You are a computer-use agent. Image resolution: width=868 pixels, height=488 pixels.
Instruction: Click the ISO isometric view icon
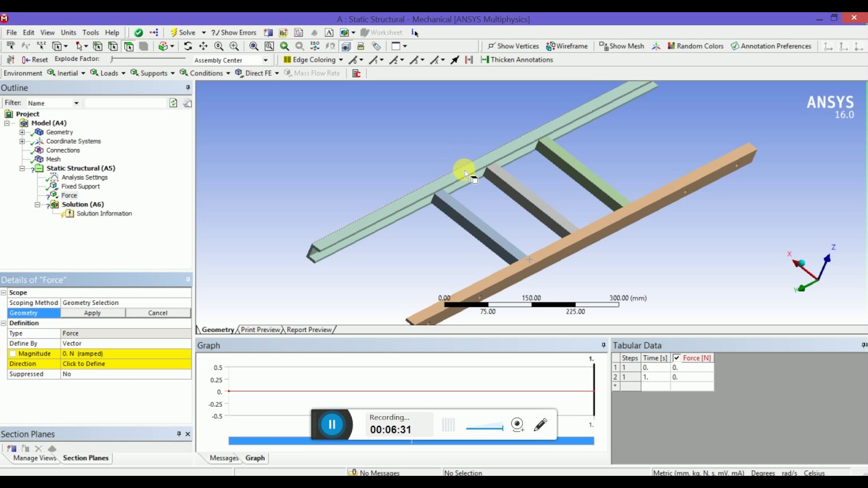tap(315, 46)
